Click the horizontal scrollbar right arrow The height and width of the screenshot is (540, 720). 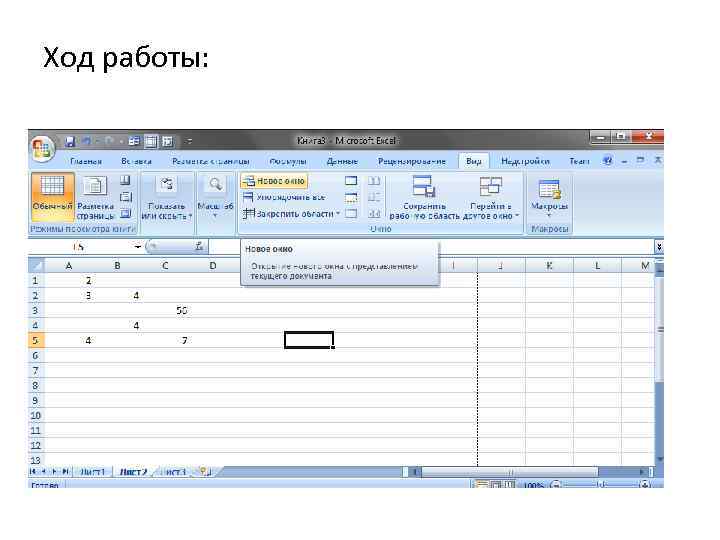[642, 472]
